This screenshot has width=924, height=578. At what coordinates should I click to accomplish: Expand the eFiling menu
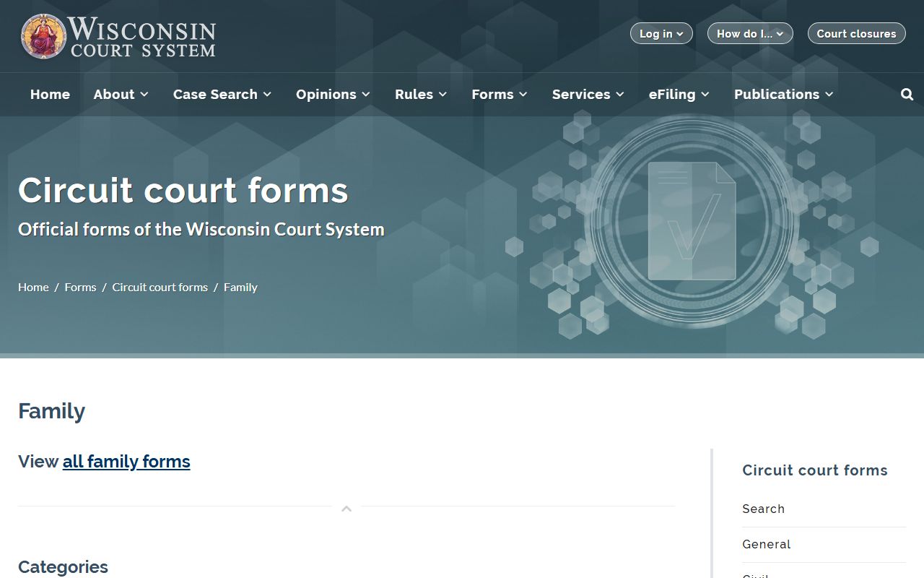(x=679, y=95)
